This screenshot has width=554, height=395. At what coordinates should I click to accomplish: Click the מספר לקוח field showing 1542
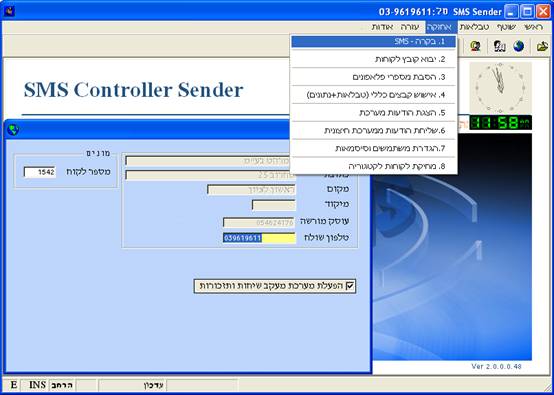[x=40, y=172]
